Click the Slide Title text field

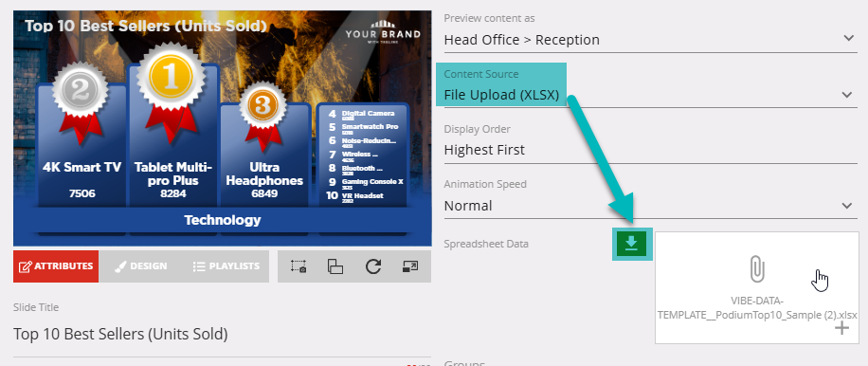pyautogui.click(x=222, y=335)
